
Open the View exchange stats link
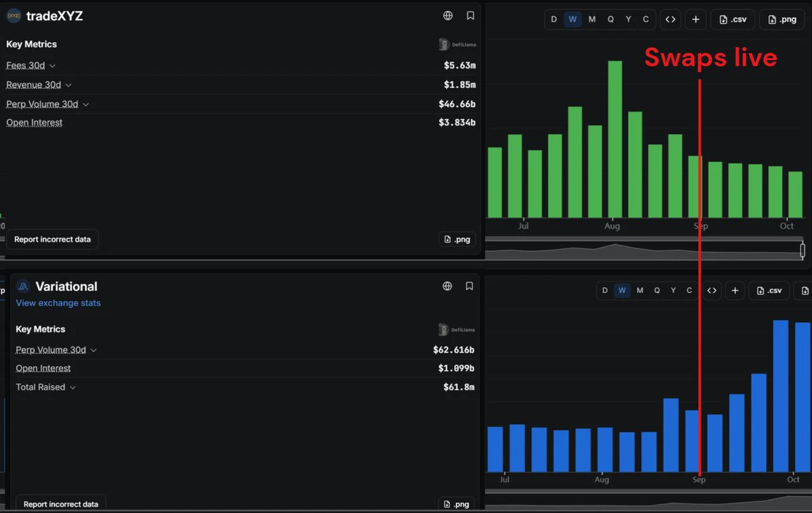(x=58, y=303)
